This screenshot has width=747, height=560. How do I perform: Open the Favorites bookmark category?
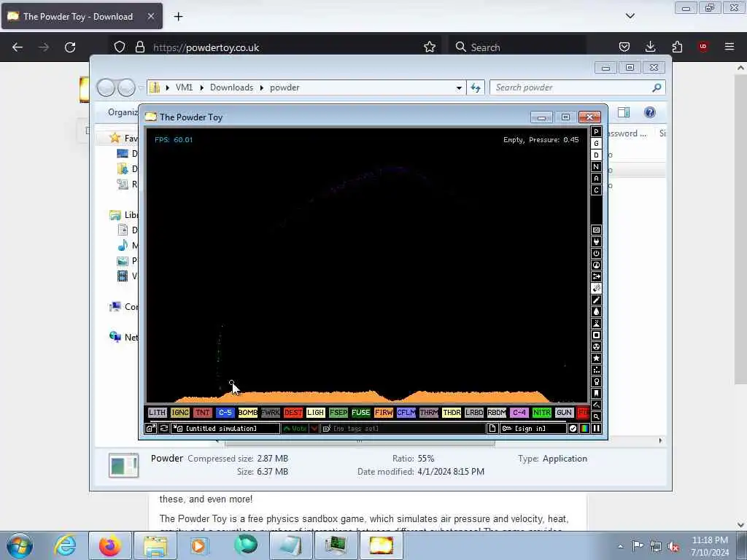[x=596, y=393]
